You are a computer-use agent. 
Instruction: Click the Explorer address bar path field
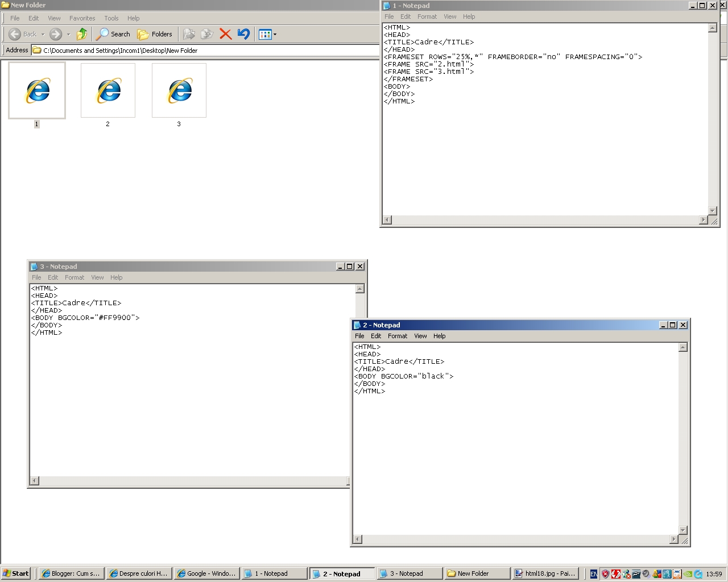click(x=205, y=50)
